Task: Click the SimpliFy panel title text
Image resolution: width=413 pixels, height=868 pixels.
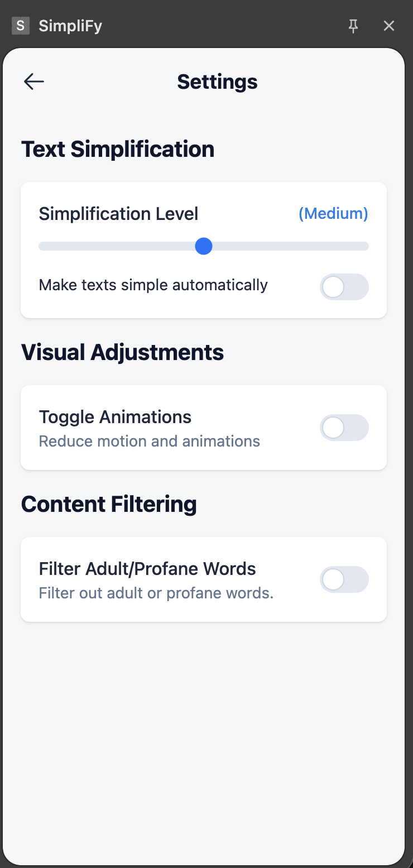Action: point(70,26)
